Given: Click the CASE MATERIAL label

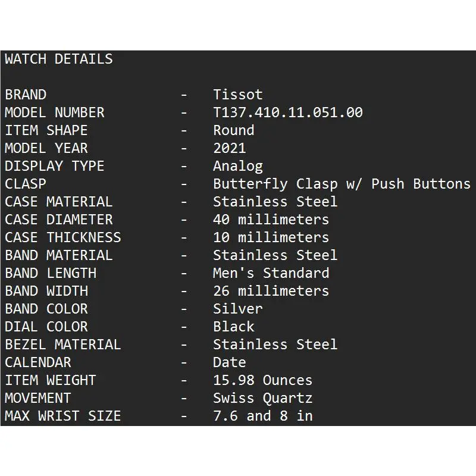Looking at the screenshot, I should [58, 202].
